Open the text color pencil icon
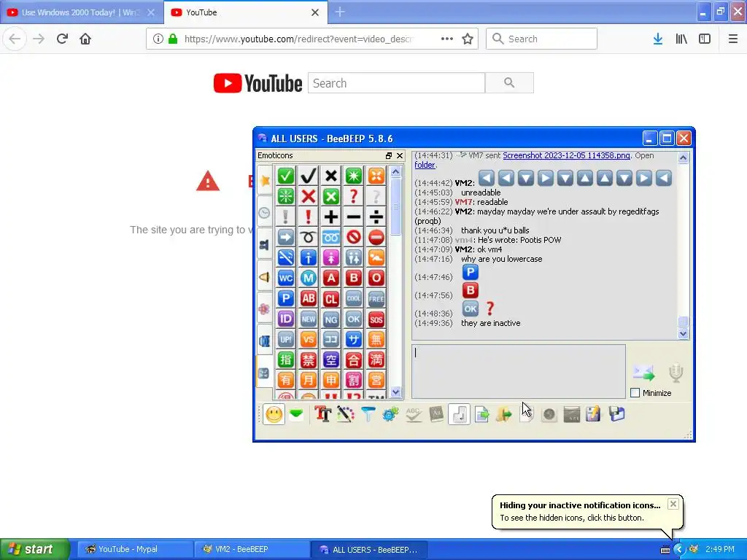Viewport: 747px width, 560px height. pyautogui.click(x=345, y=414)
